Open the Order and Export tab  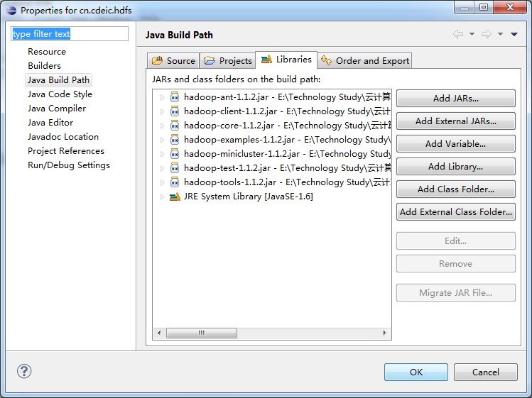point(365,60)
